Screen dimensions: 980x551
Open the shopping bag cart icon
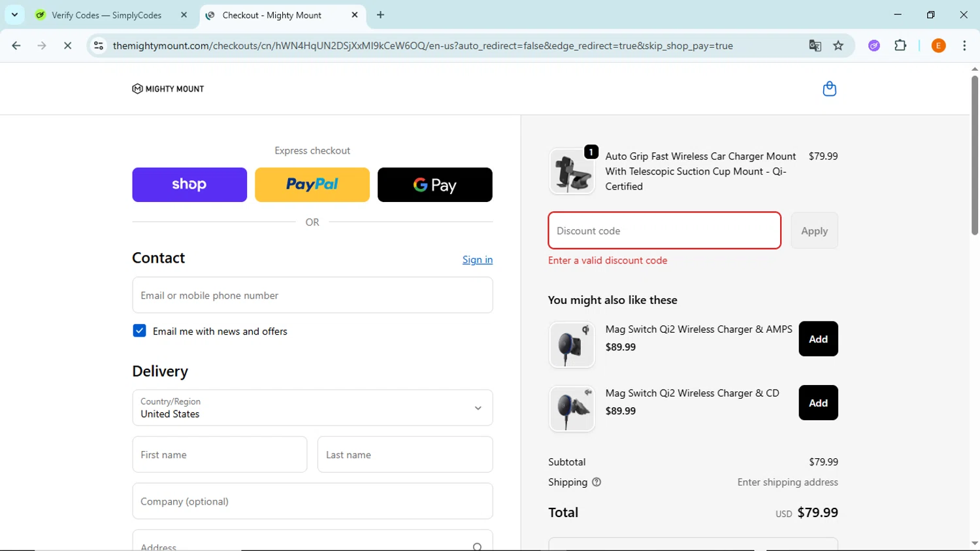(829, 88)
